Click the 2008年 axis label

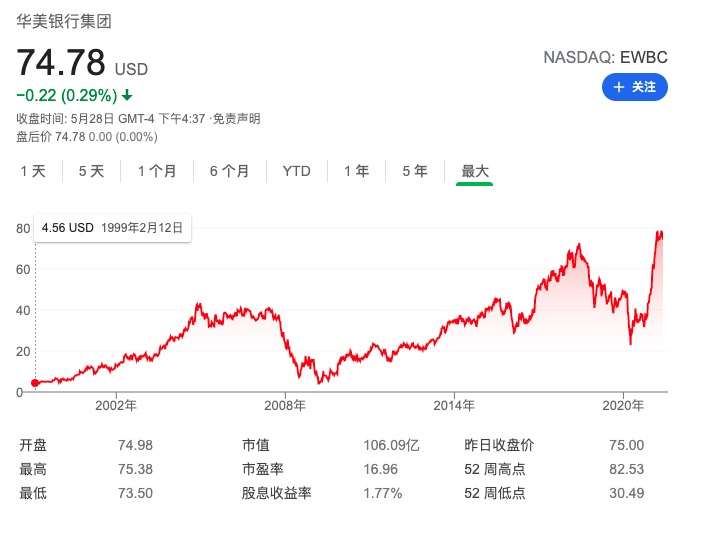point(285,405)
